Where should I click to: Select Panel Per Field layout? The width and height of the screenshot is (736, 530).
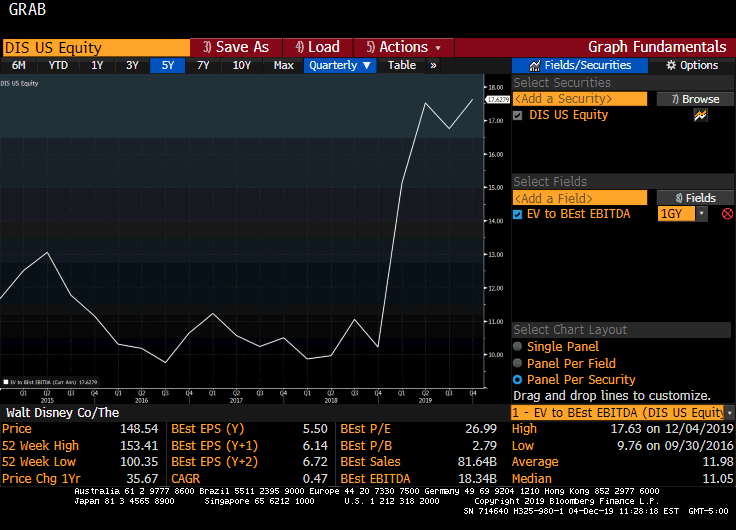coord(518,363)
